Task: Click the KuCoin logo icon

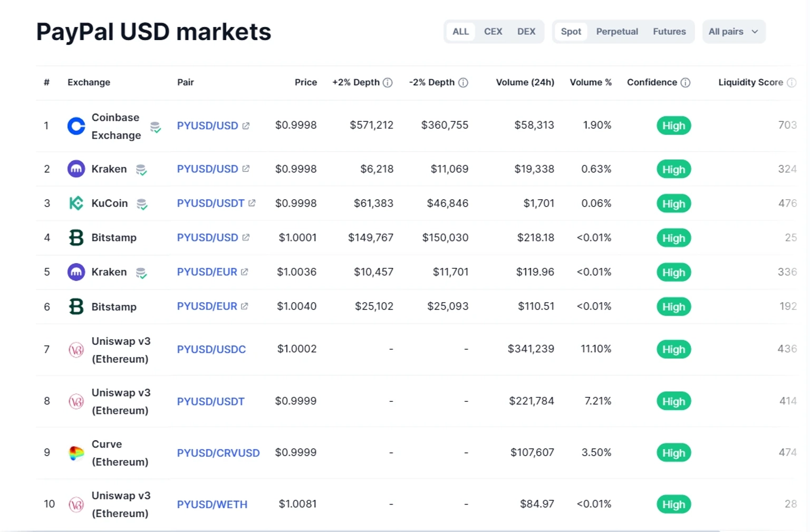Action: [x=76, y=204]
